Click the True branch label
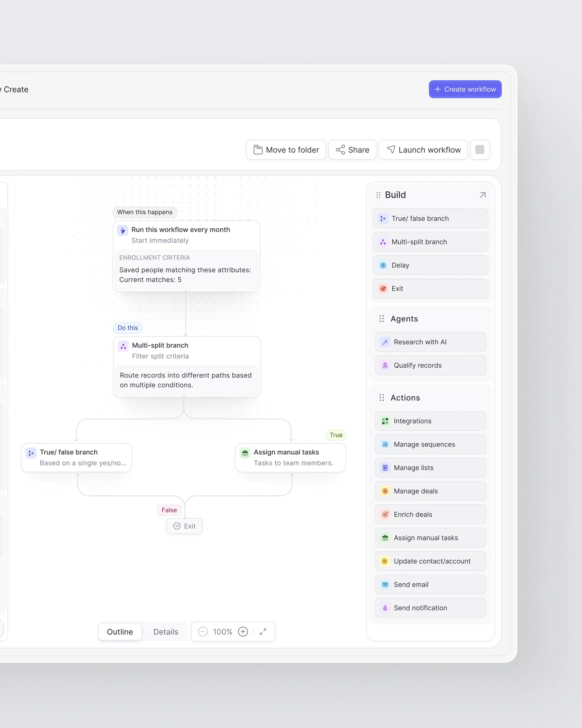The image size is (582, 728). point(336,435)
